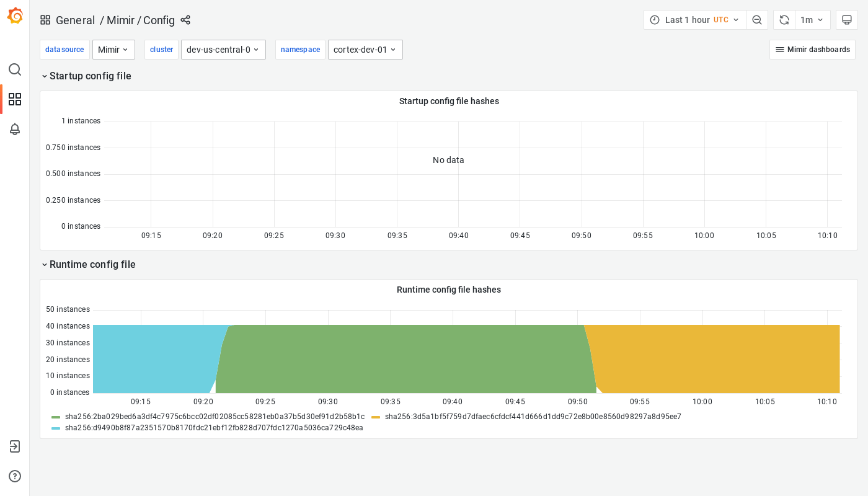Toggle the yellow sha256:3d5a1bf5f legend series
The image size is (868, 496).
(x=532, y=417)
